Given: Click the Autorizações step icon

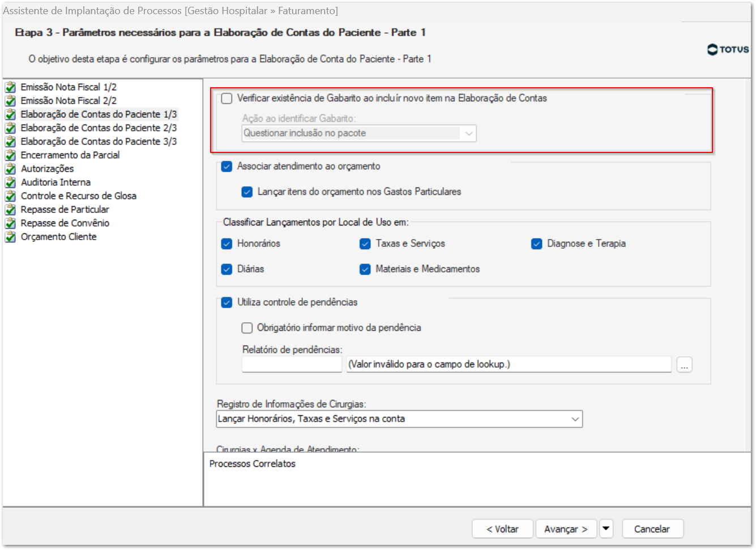Looking at the screenshot, I should pyautogui.click(x=10, y=169).
